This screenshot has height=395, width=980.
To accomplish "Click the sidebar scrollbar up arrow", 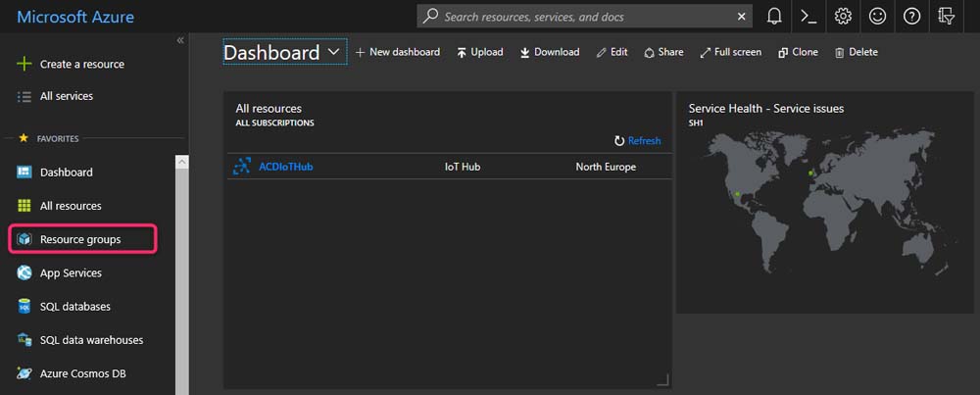I will tap(181, 162).
